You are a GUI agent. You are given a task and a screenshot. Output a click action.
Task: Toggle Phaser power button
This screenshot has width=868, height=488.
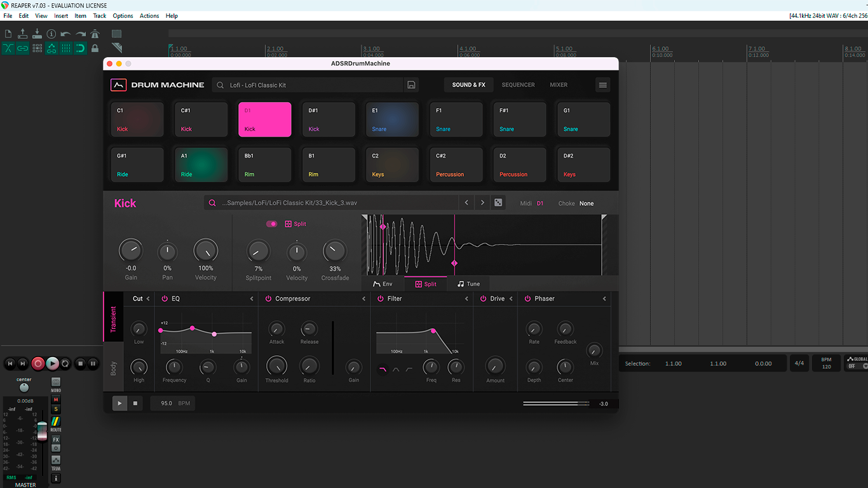coord(527,299)
